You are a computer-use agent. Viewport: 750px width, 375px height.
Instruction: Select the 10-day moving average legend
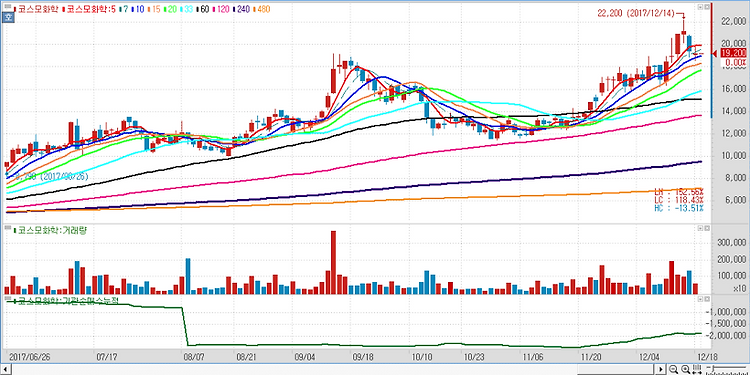click(137, 9)
